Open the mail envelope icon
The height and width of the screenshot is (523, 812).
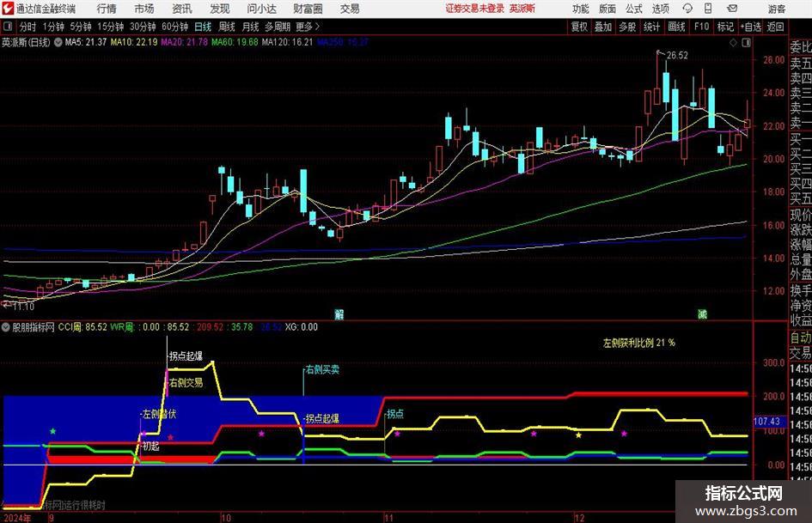pos(732,9)
